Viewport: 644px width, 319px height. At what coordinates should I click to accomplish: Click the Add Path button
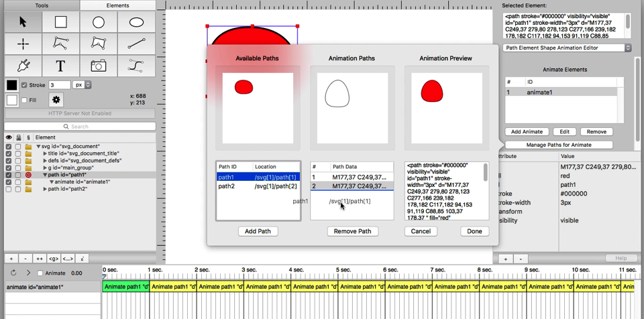tap(258, 231)
